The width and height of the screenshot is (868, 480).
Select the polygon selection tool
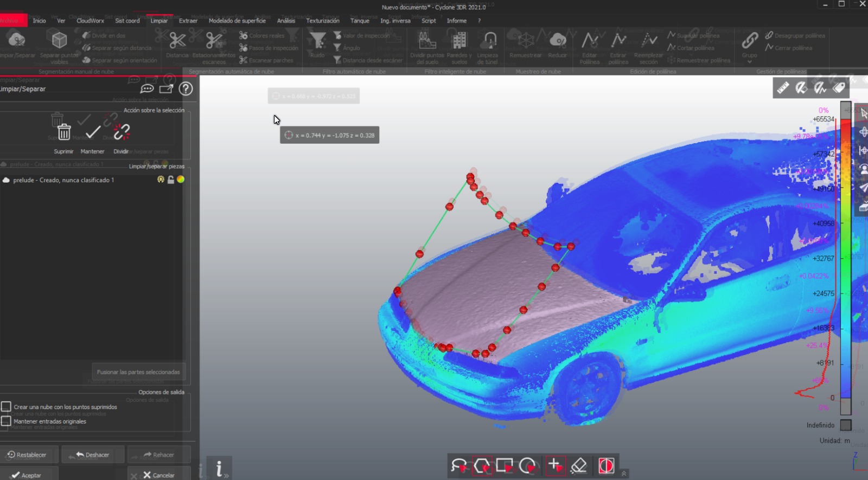[x=482, y=466]
